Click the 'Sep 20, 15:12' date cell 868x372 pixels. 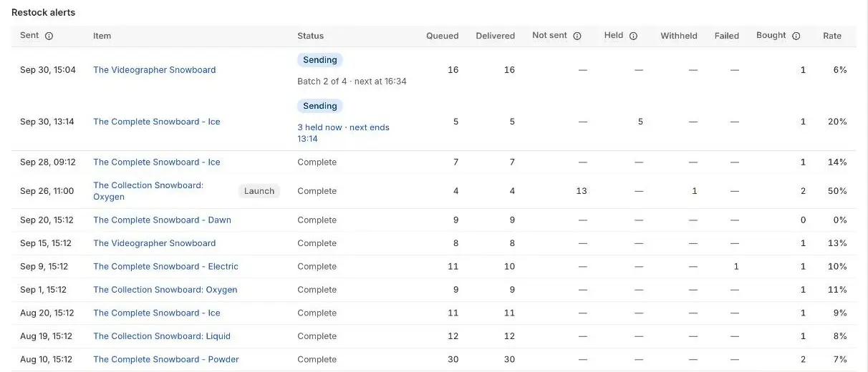click(x=47, y=220)
